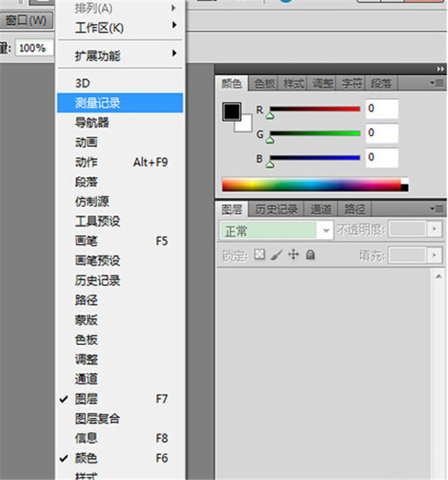Select 通道 in the Window menu
This screenshot has width=448, height=480.
click(120, 379)
